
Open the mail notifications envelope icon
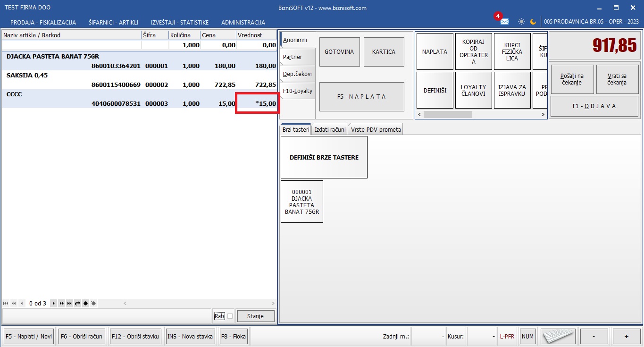[504, 22]
